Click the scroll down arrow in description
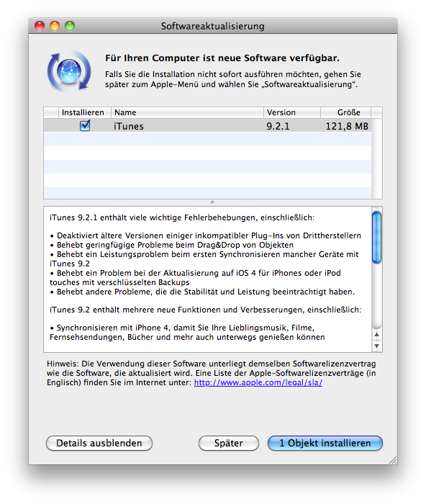The image size is (426, 504). [377, 346]
